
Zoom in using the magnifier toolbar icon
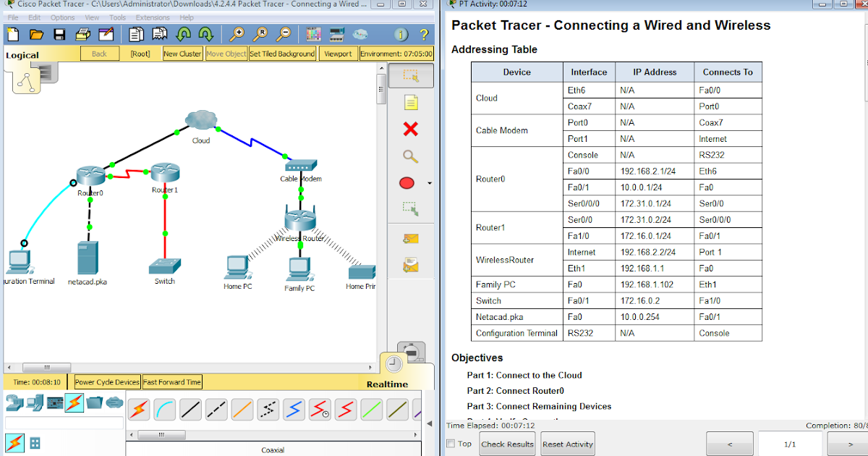click(x=236, y=33)
